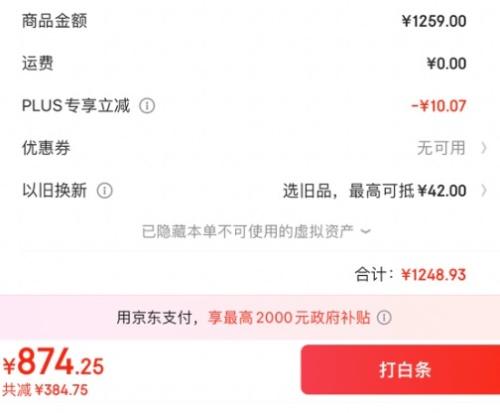Tap the 以旧换新 label
Image resolution: width=500 pixels, height=413 pixels.
tap(54, 191)
